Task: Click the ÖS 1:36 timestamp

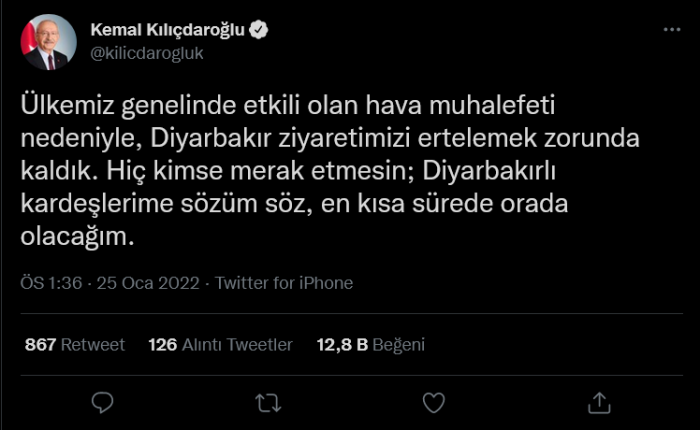Action: coord(52,283)
